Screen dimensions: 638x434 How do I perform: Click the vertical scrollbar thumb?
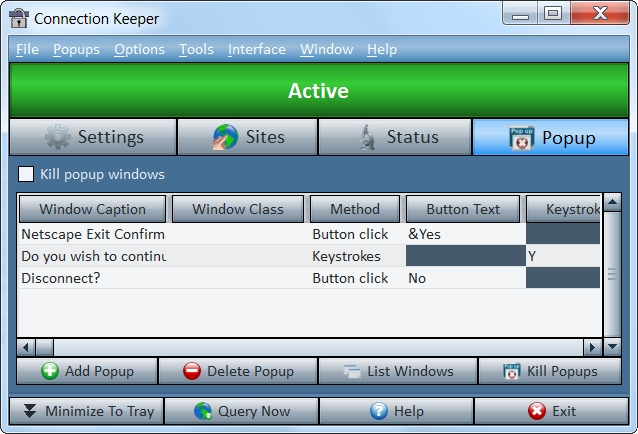tap(612, 275)
